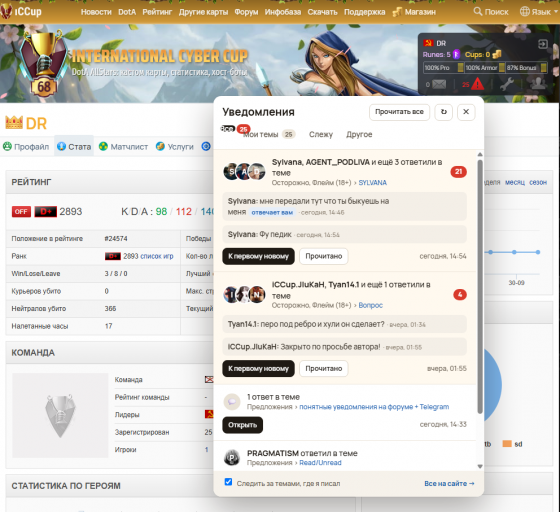The height and width of the screenshot is (512, 560).
Task: Click PRAGMATISM's avatar icon
Action: (232, 458)
